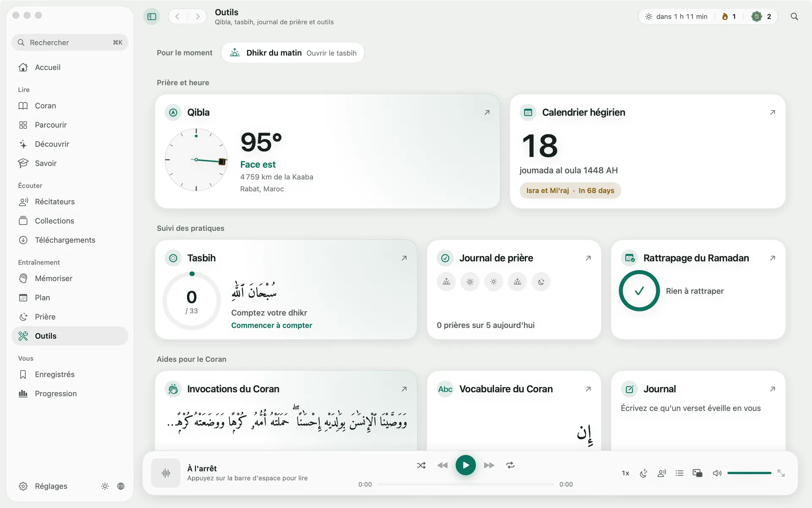This screenshot has width=812, height=508.
Task: Open the language globe icon in sidebar
Action: pos(121,486)
